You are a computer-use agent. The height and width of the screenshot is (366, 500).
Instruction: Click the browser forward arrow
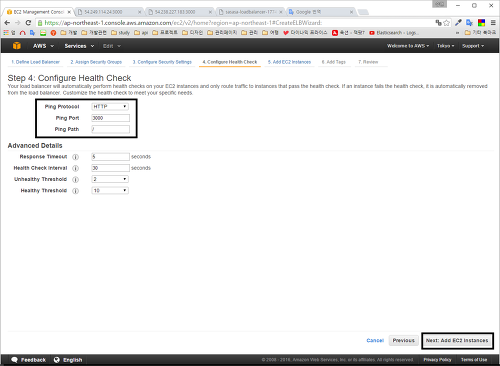point(18,23)
